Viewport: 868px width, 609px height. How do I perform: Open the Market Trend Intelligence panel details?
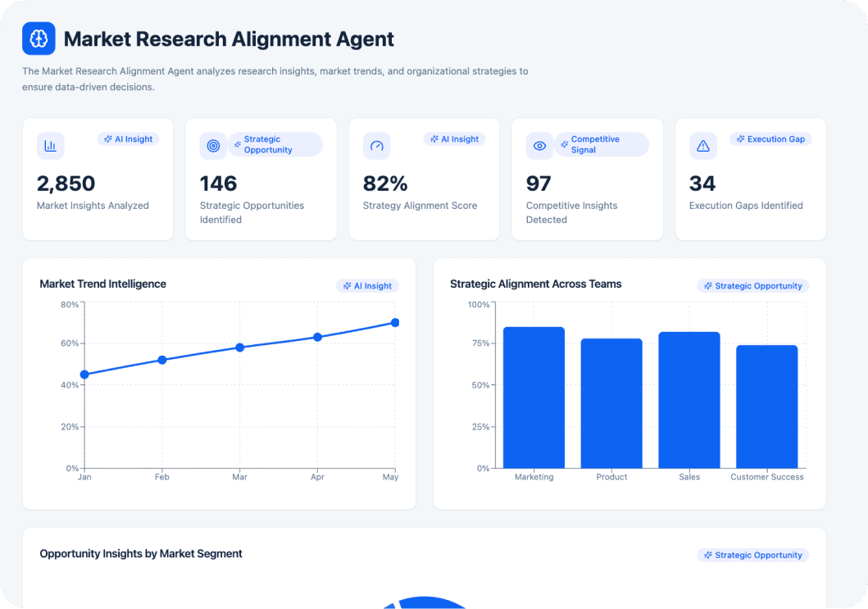click(x=102, y=284)
